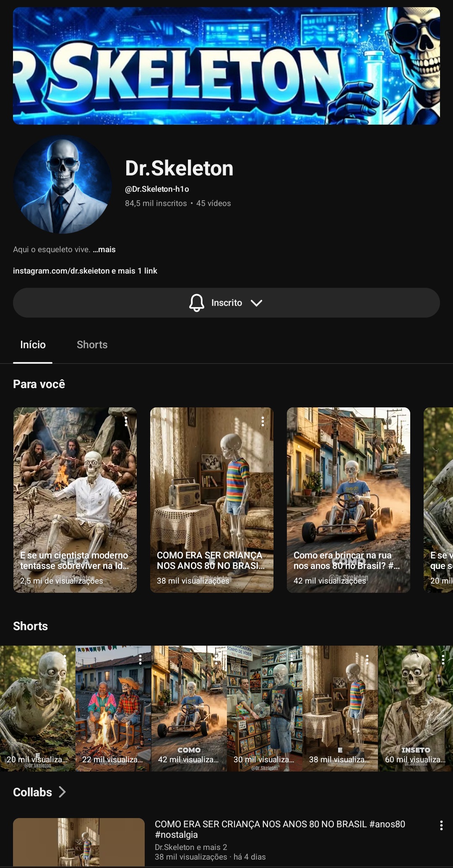Open the instagram.com/dr.skeieton link
The width and height of the screenshot is (453, 868).
pos(61,271)
